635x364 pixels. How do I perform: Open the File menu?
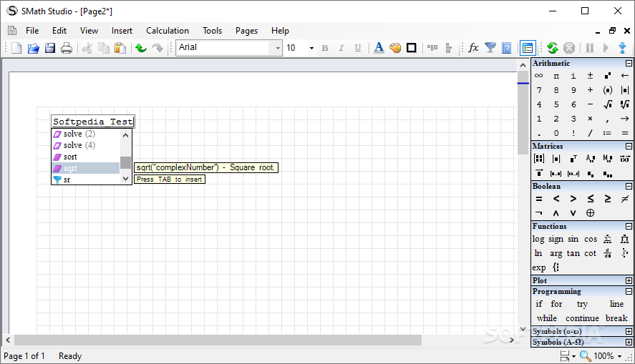click(x=32, y=31)
